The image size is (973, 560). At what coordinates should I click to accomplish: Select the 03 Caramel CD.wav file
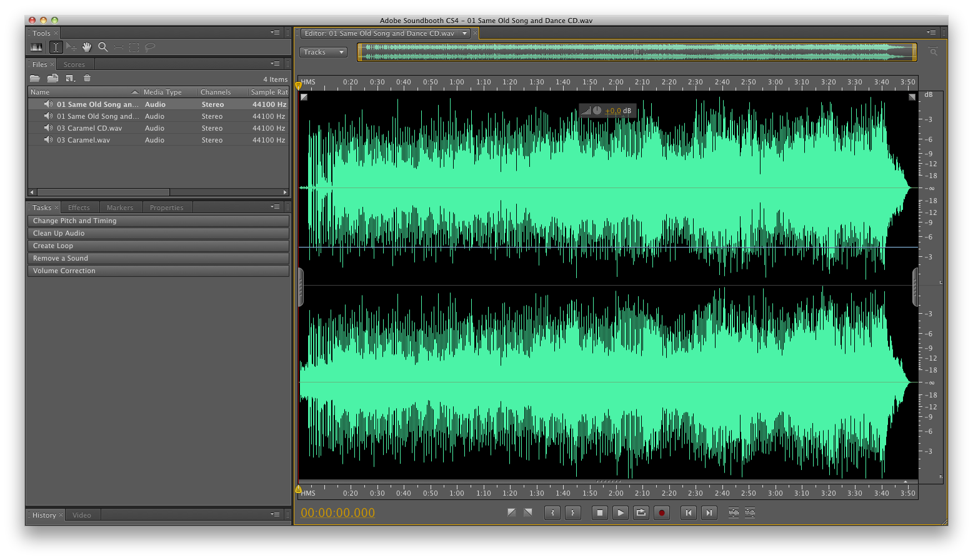pyautogui.click(x=159, y=128)
